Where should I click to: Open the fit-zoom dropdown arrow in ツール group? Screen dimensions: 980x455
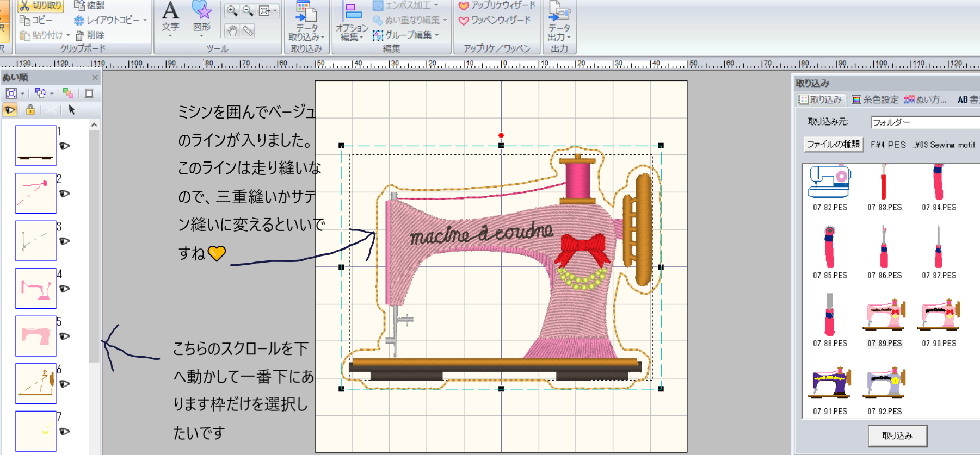pyautogui.click(x=275, y=10)
